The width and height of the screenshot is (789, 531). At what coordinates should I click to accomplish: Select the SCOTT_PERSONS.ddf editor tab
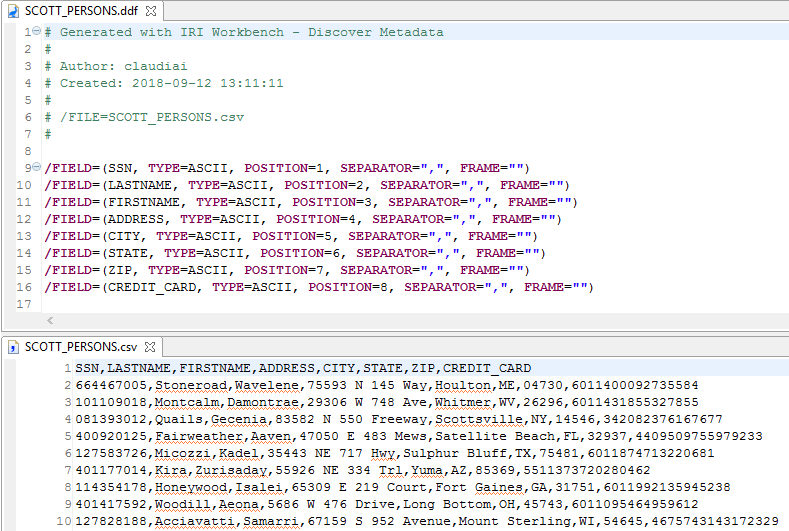tap(82, 11)
